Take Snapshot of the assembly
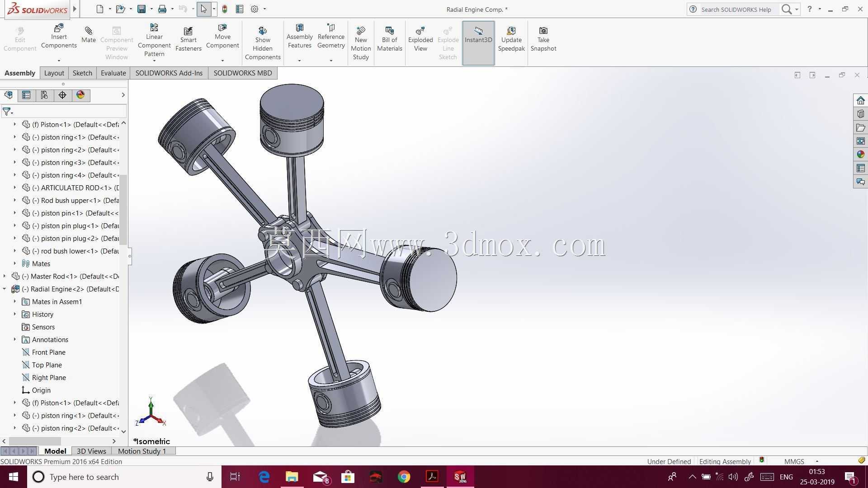This screenshot has width=868, height=488. (543, 39)
